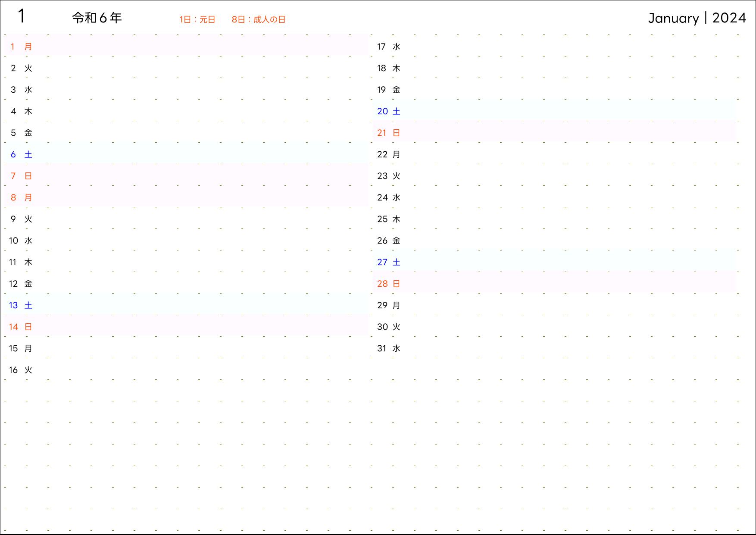The image size is (756, 535).
Task: Click the date row 24 水
Action: coord(555,196)
